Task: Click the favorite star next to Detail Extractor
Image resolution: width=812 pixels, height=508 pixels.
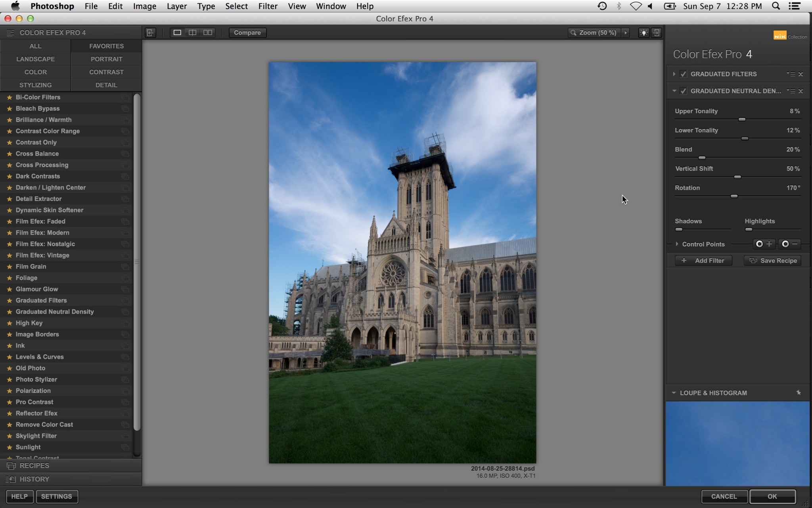Action: [10, 199]
